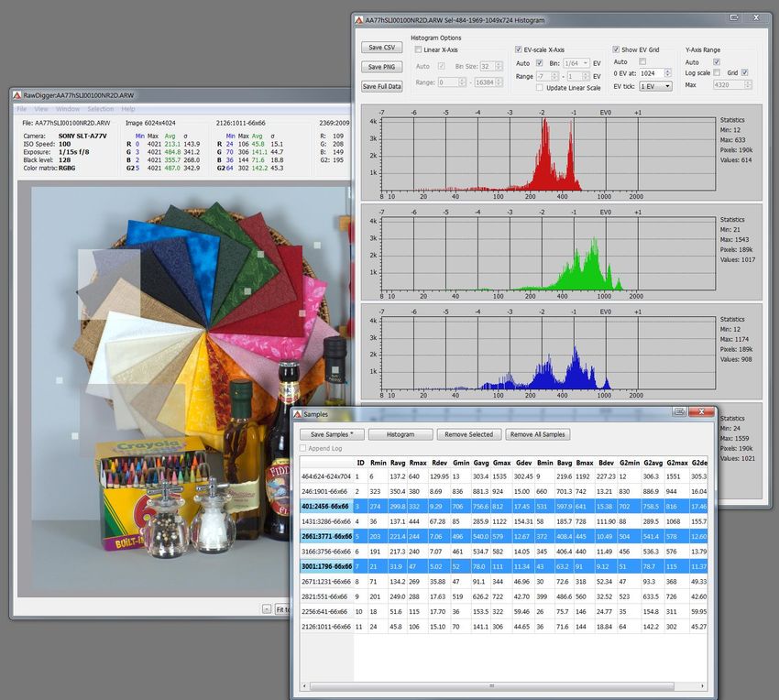Screen dimensions: 779x700
Task: Select sample row 2661:3771-66x66
Action: (504, 537)
